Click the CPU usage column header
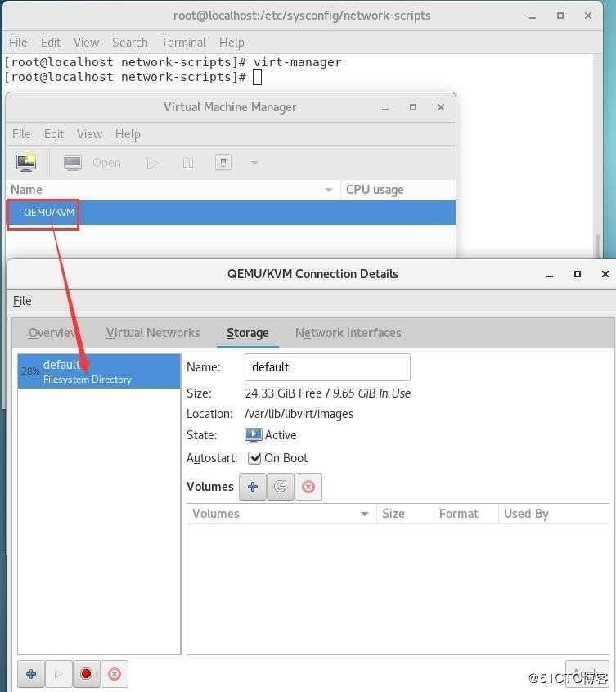This screenshot has height=692, width=616. coord(398,190)
